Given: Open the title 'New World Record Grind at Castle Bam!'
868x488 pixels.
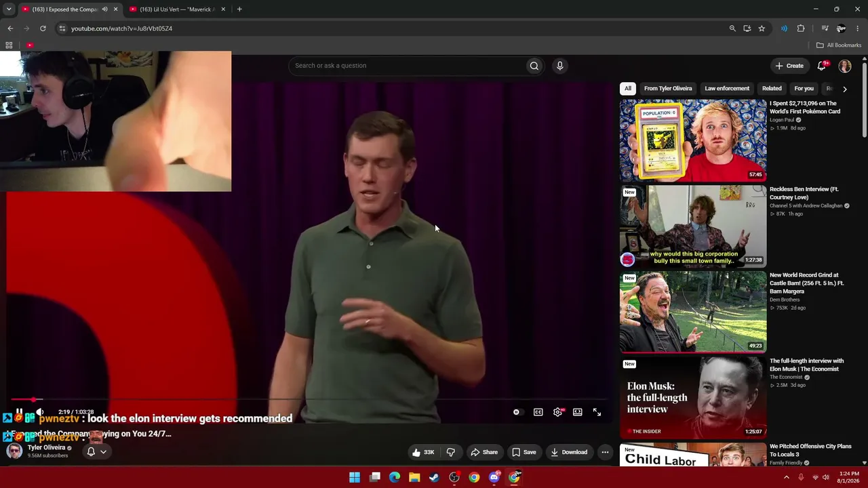Looking at the screenshot, I should coord(807,283).
